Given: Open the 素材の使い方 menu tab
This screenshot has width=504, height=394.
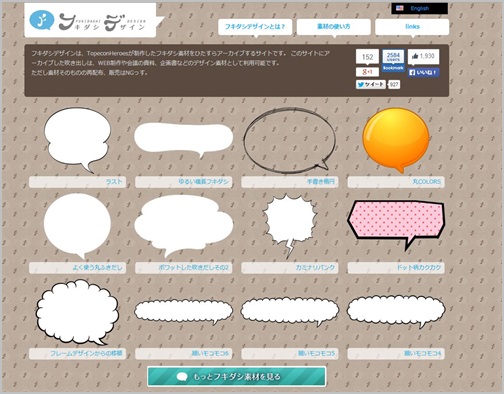Looking at the screenshot, I should pyautogui.click(x=334, y=27).
